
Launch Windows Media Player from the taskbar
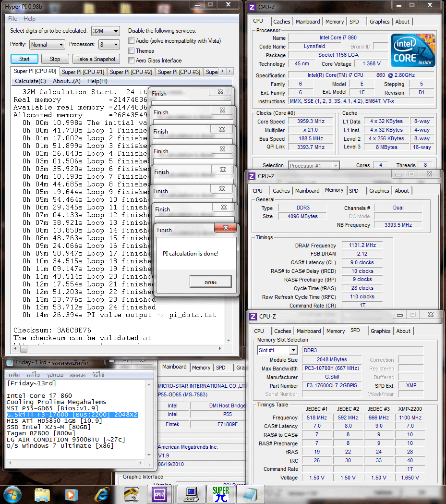pyautogui.click(x=72, y=495)
